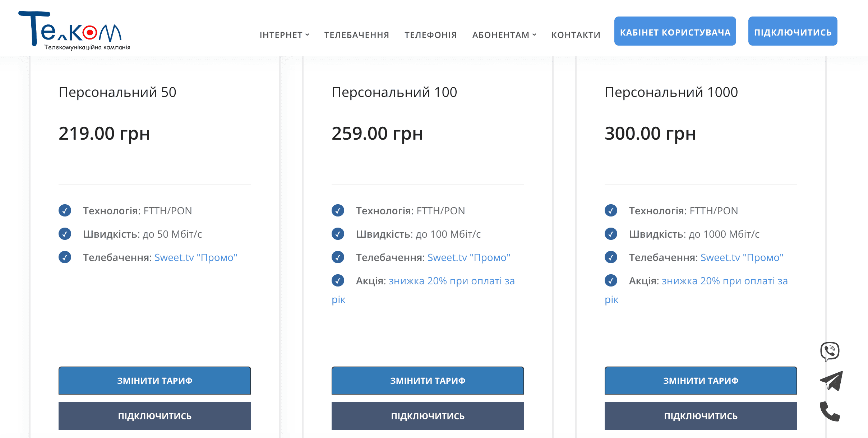Image resolution: width=868 pixels, height=438 pixels.
Task: Open Sweet.tv "Промо" link in Персональний 100
Action: pos(469,257)
